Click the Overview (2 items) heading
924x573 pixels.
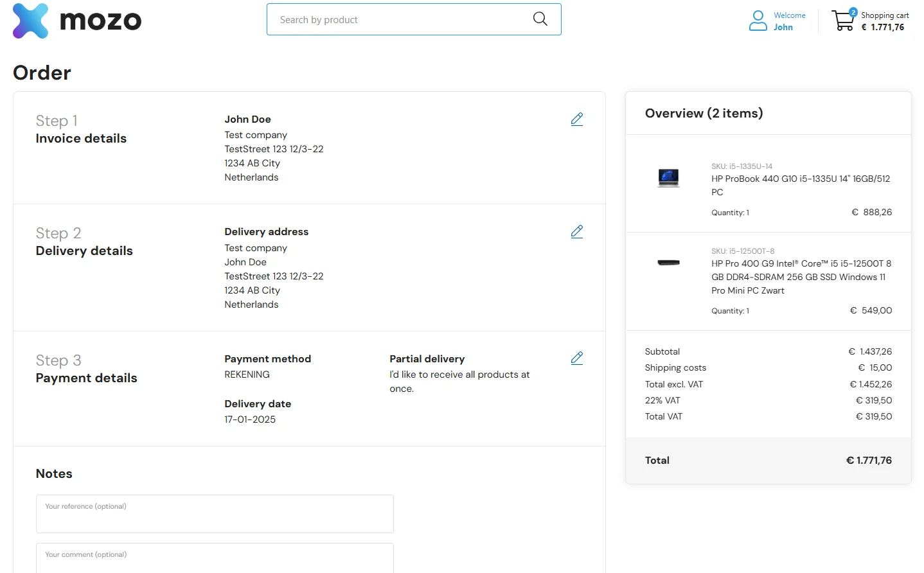point(704,113)
